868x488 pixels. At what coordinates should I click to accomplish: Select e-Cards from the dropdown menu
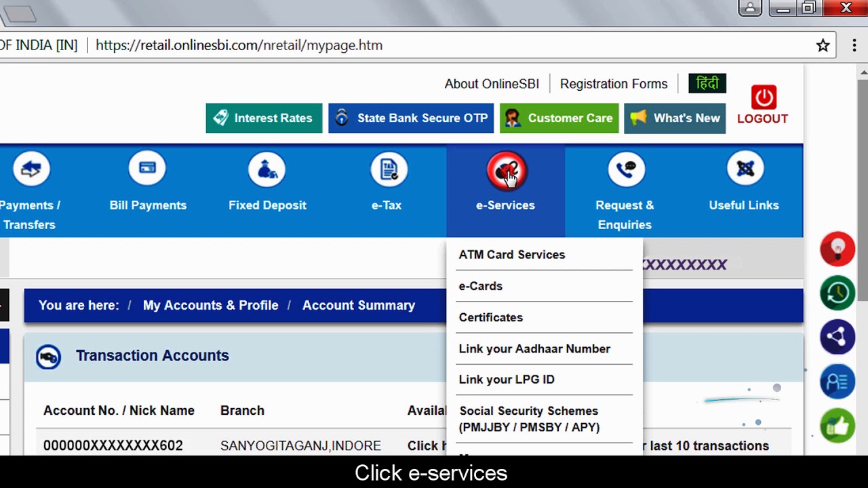tap(481, 286)
